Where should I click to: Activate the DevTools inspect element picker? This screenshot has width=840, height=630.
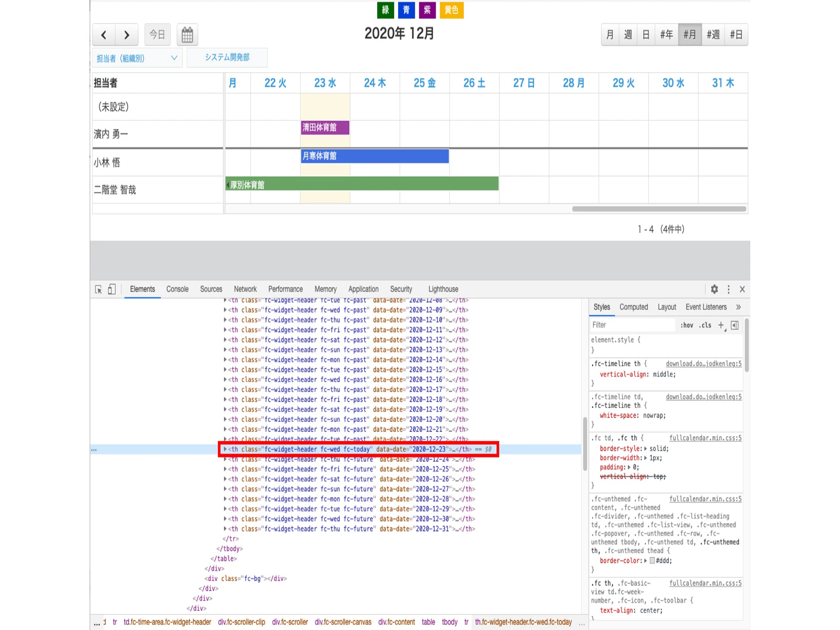(98, 289)
